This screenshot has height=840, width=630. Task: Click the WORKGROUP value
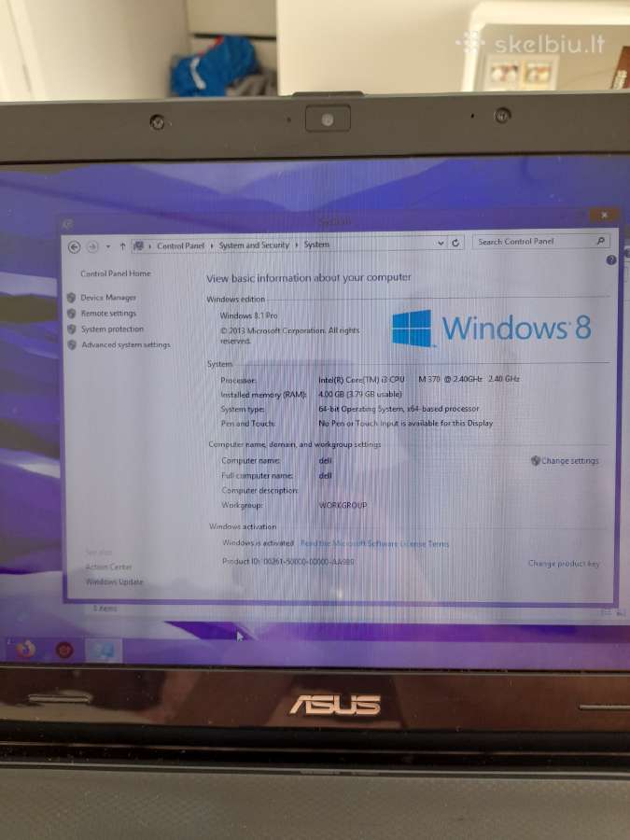coord(343,505)
